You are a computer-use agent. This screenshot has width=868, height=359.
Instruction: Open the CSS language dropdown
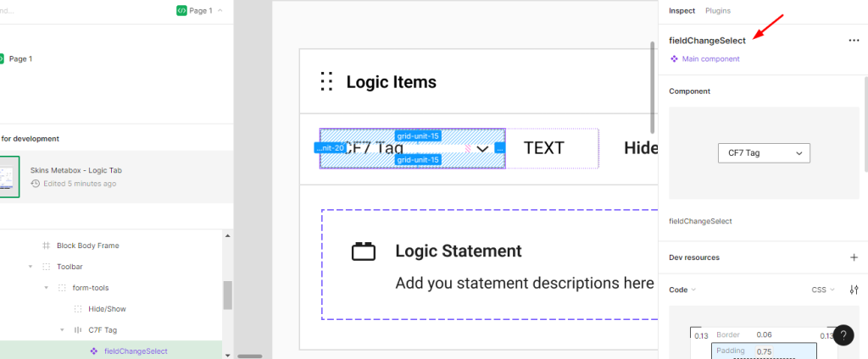(822, 290)
